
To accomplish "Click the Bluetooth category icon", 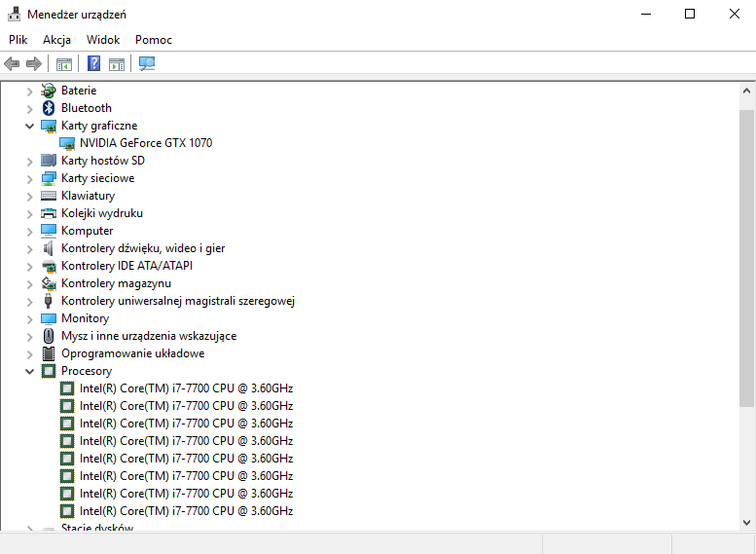I will tap(49, 108).
